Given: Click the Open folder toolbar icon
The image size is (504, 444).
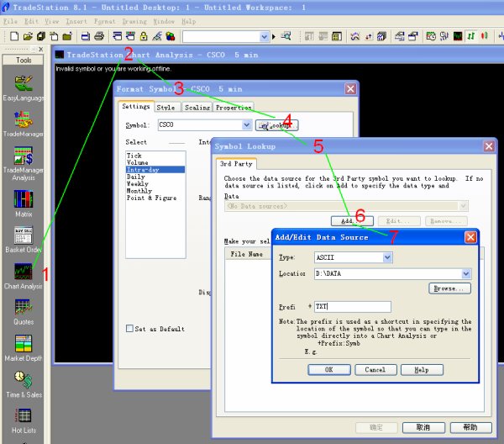Looking at the screenshot, I should click(x=28, y=36).
